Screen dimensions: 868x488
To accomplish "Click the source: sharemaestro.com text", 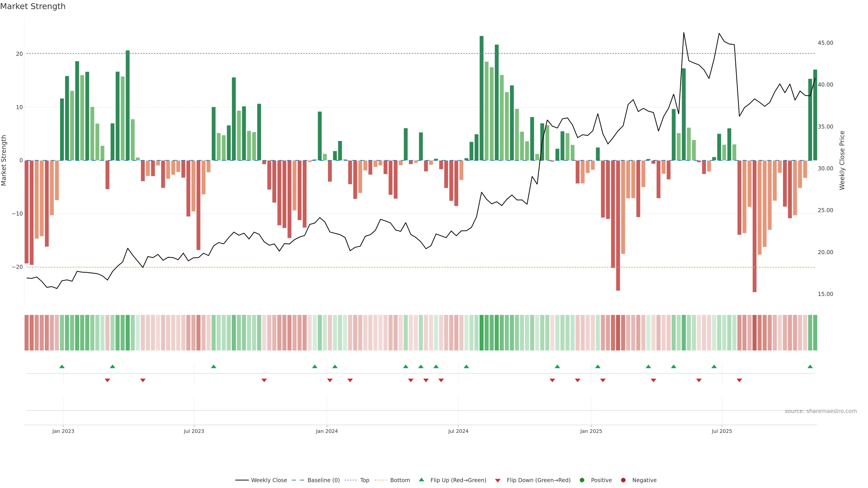I will pos(821,411).
